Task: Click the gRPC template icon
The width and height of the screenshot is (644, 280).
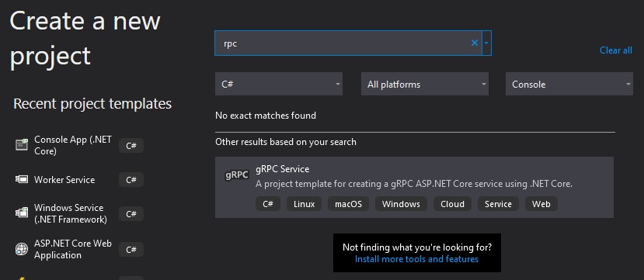Action: [x=237, y=175]
